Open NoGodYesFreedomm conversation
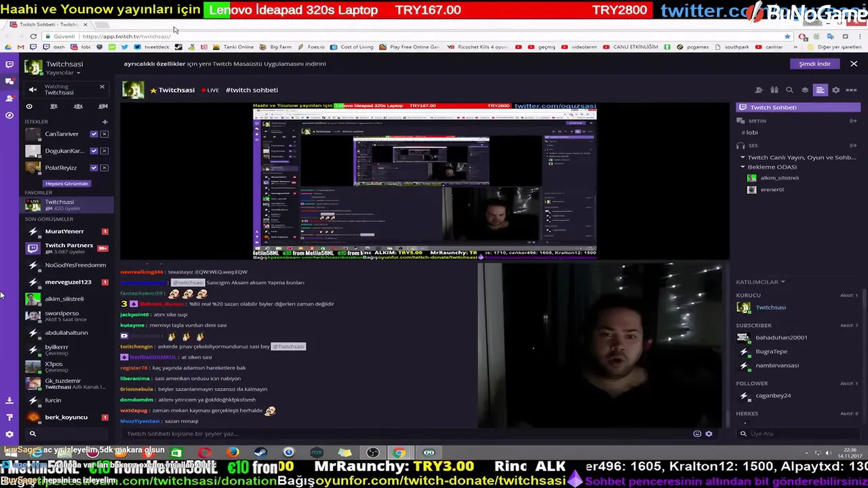The width and height of the screenshot is (868, 488). [66, 265]
